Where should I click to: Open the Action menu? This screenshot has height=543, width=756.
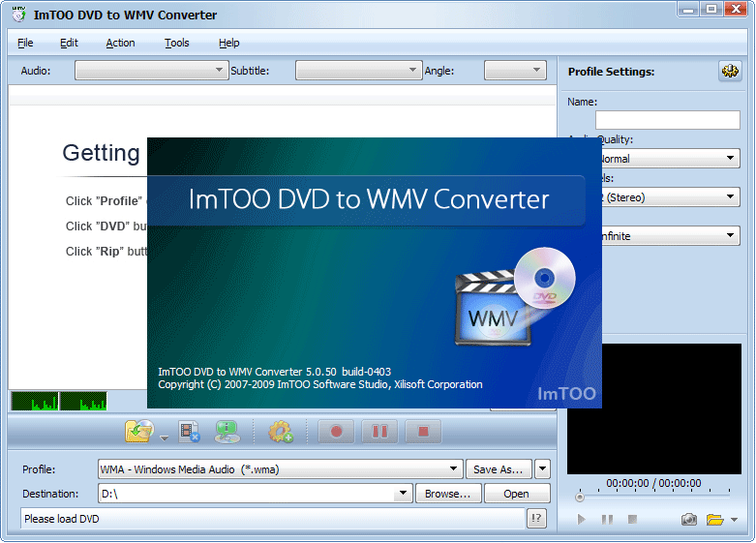120,43
